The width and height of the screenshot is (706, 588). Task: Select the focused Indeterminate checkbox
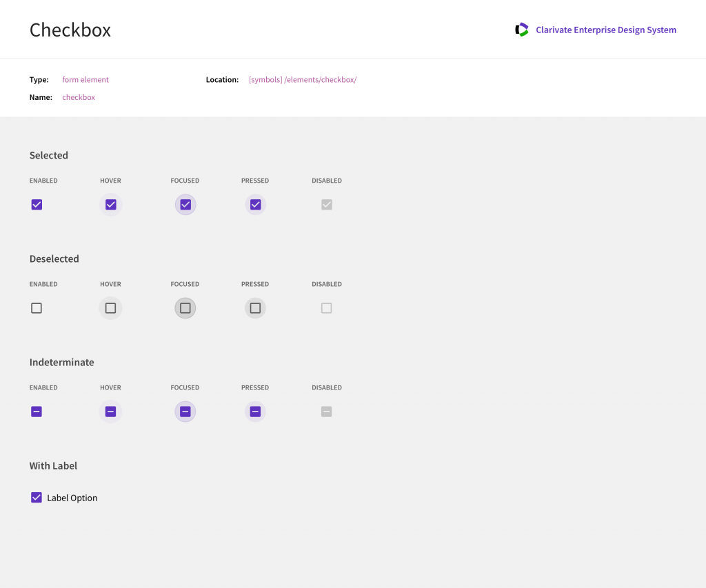coord(185,412)
